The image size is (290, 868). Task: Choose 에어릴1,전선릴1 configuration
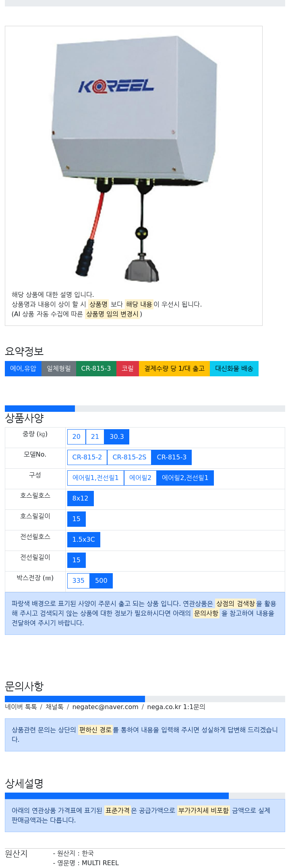click(x=95, y=478)
